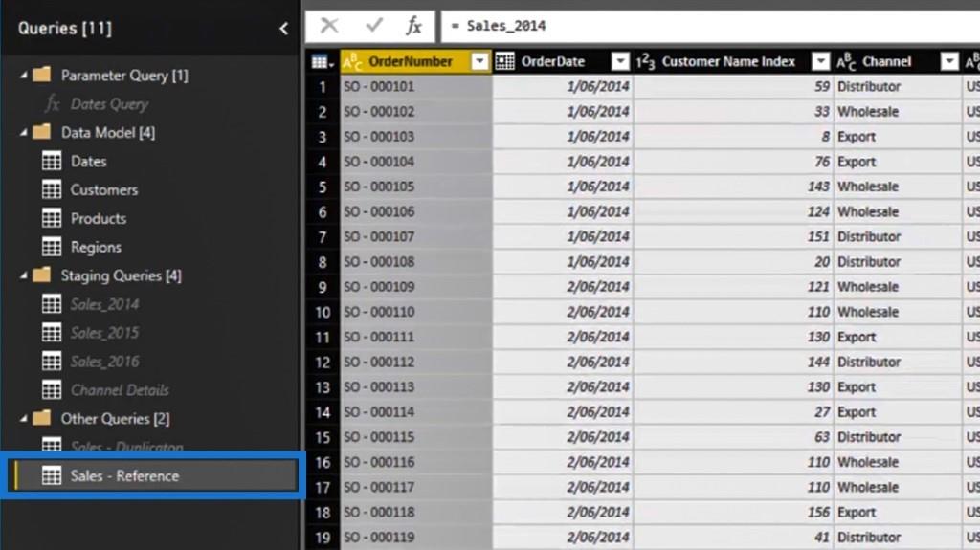Viewport: 980px width, 550px height.
Task: Select the Sales_2015 staging query
Action: coord(104,333)
